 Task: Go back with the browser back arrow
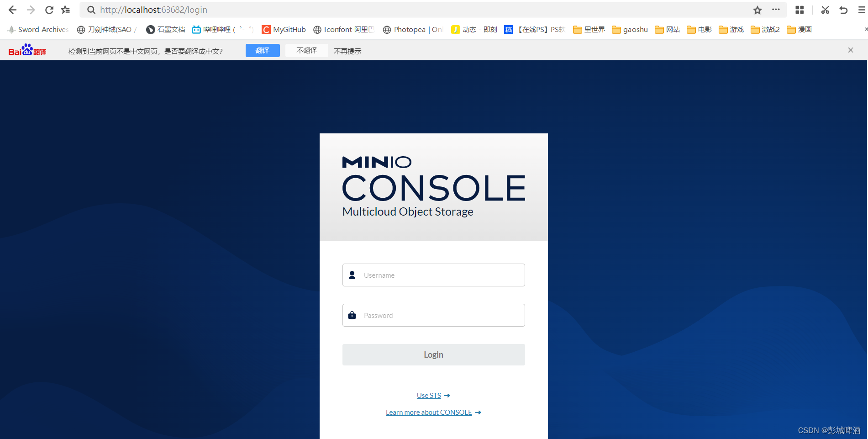(x=12, y=10)
